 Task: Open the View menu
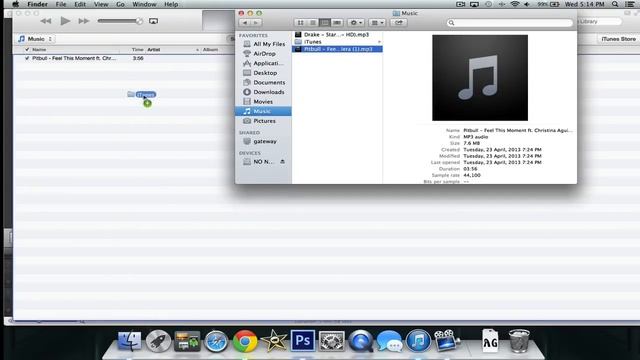tap(101, 4)
